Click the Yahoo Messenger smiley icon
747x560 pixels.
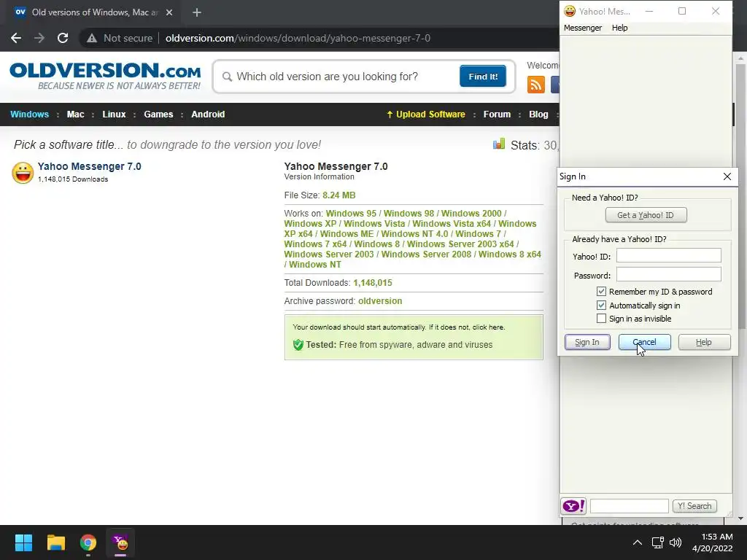click(23, 172)
